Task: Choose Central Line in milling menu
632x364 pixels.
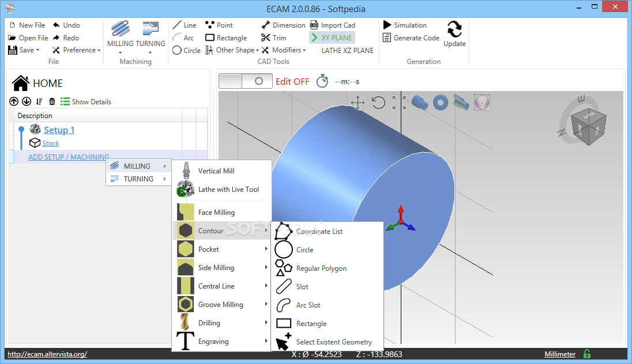Action: [221, 286]
